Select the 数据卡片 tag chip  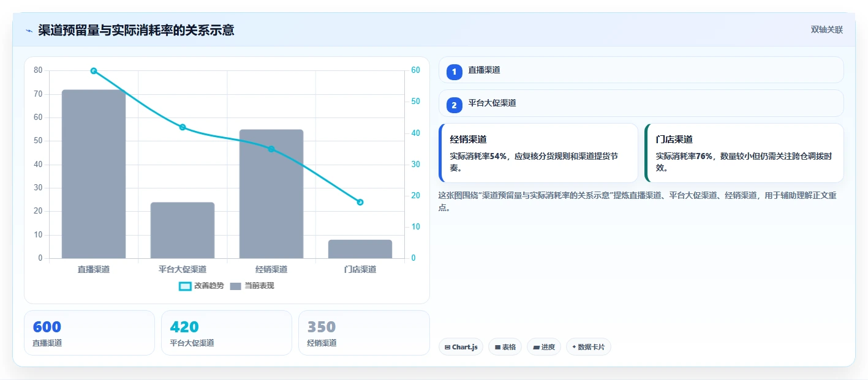pos(588,347)
